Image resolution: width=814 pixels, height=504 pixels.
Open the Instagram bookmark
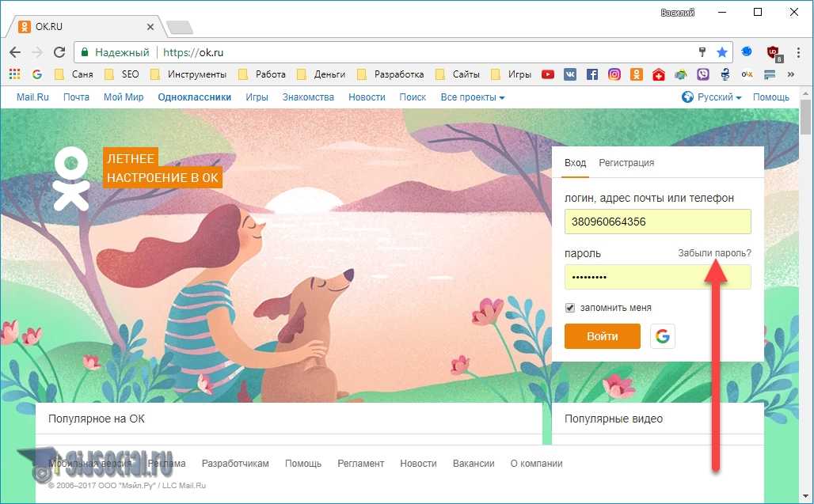tap(614, 74)
